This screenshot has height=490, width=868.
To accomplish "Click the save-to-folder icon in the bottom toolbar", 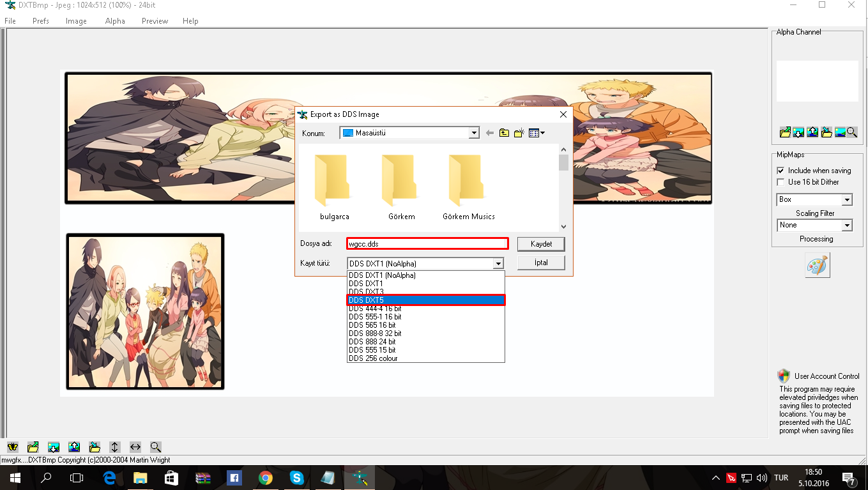I will pos(95,447).
